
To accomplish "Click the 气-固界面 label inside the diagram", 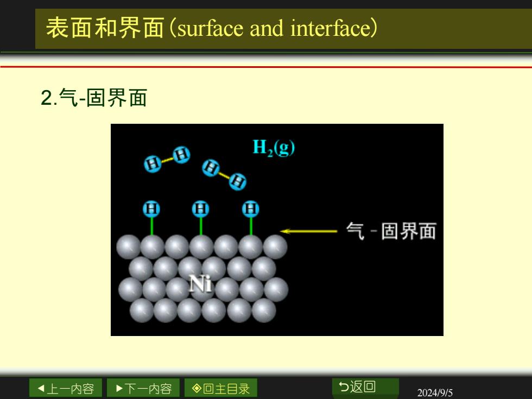I will coord(391,231).
